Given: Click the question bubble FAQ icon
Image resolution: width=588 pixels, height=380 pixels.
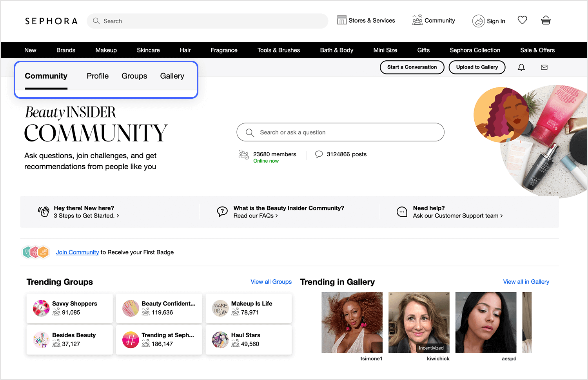Looking at the screenshot, I should [x=222, y=212].
